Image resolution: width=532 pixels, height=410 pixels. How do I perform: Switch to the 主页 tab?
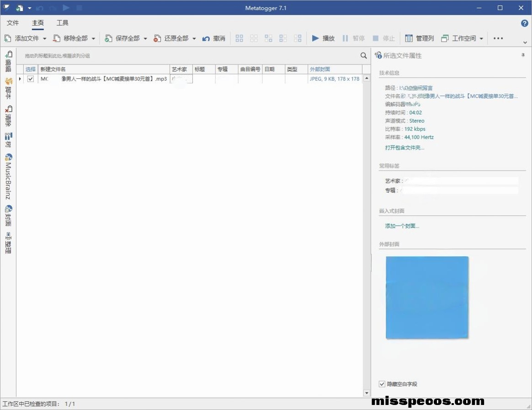click(37, 23)
